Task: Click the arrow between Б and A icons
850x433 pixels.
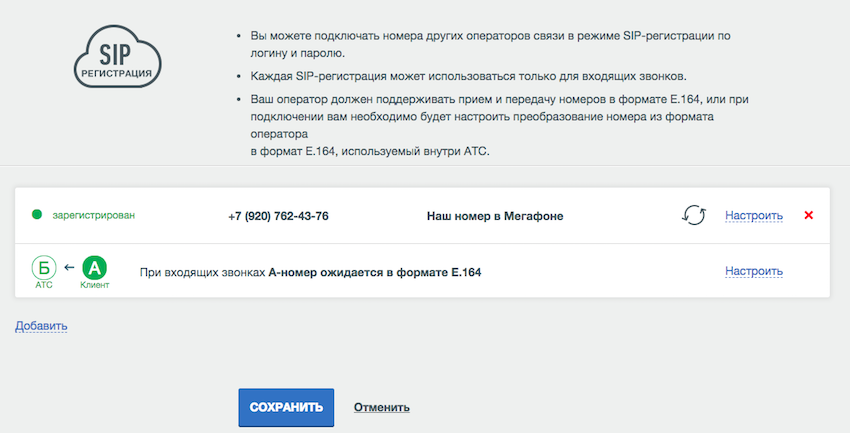Action: [x=69, y=267]
